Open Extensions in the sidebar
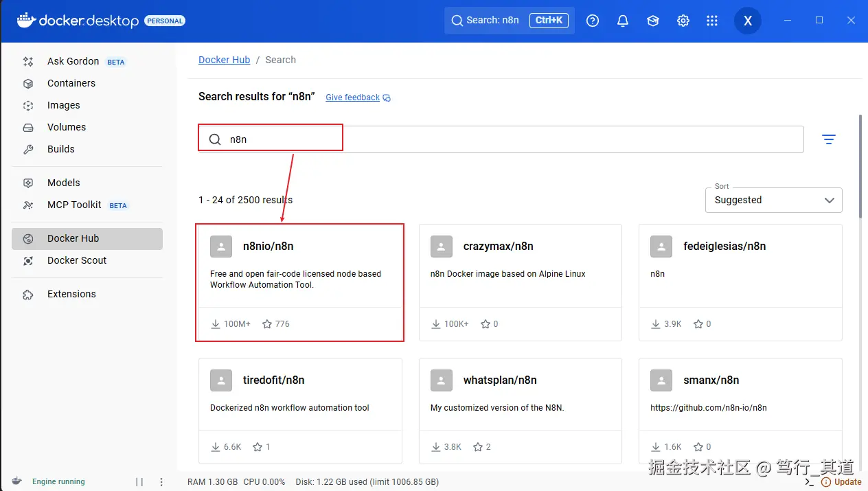Viewport: 868px width, 491px height. [87, 294]
